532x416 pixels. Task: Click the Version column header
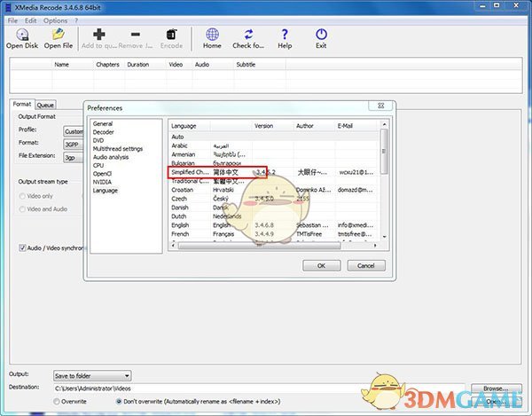(x=273, y=126)
